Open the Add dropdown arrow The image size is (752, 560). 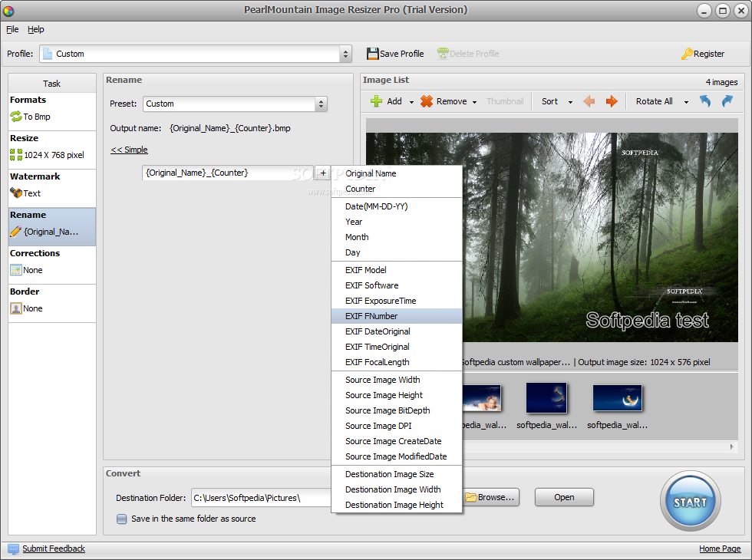(411, 102)
